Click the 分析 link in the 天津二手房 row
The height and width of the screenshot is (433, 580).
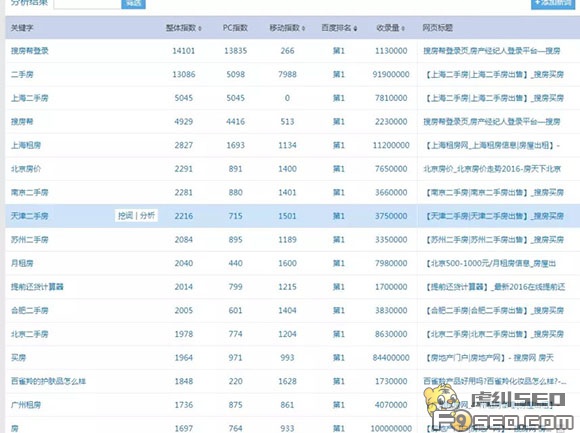pos(147,216)
